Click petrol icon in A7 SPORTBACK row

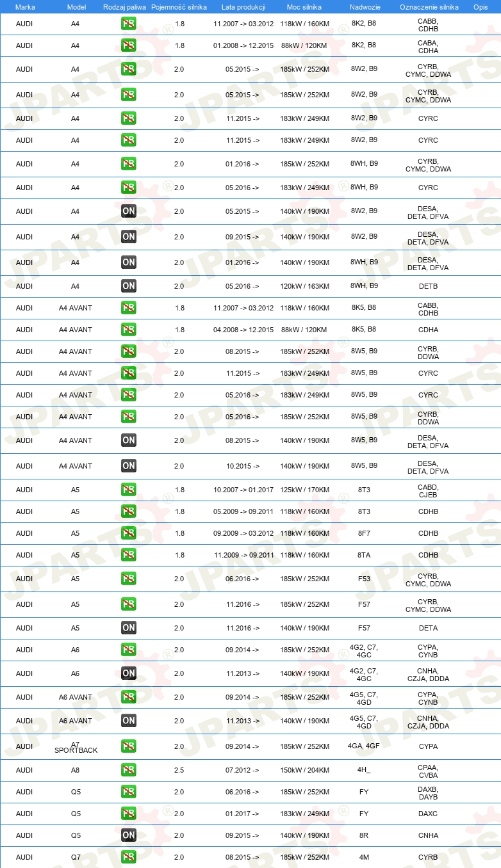coord(129,746)
